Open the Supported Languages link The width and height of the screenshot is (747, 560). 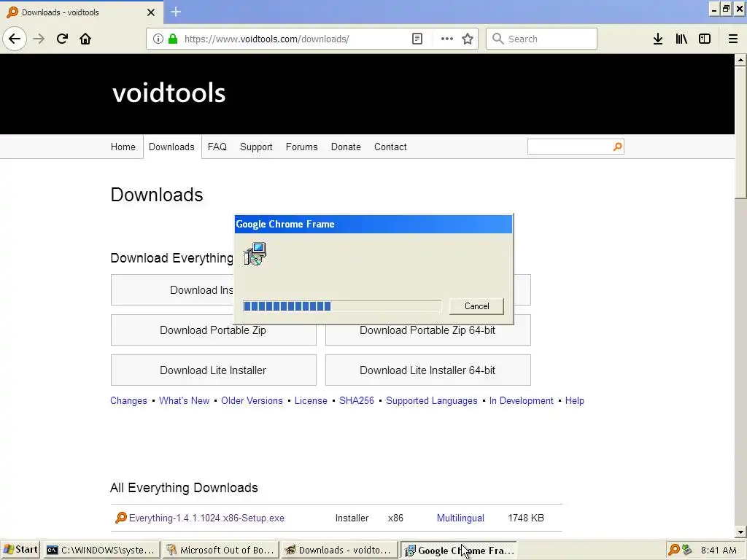point(432,400)
